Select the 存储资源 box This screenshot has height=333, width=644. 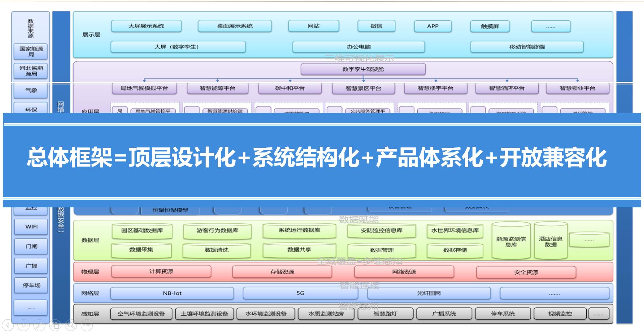pyautogui.click(x=282, y=272)
